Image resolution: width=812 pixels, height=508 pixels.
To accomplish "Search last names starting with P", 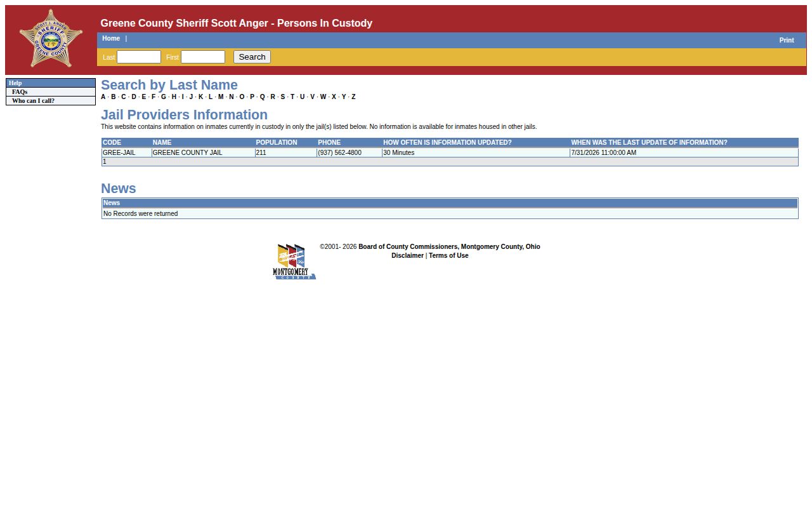I will click(252, 97).
